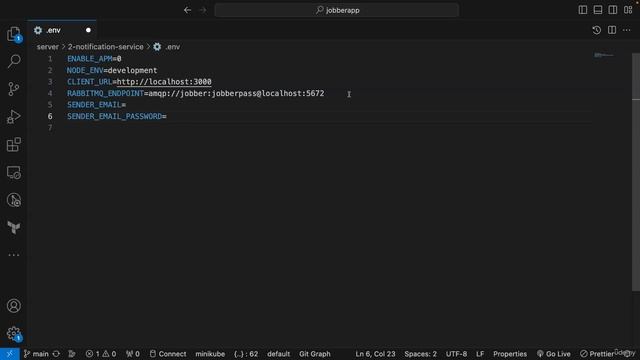Click the ENABLE_APM variable on line 1
This screenshot has height=360, width=640.
click(90, 59)
